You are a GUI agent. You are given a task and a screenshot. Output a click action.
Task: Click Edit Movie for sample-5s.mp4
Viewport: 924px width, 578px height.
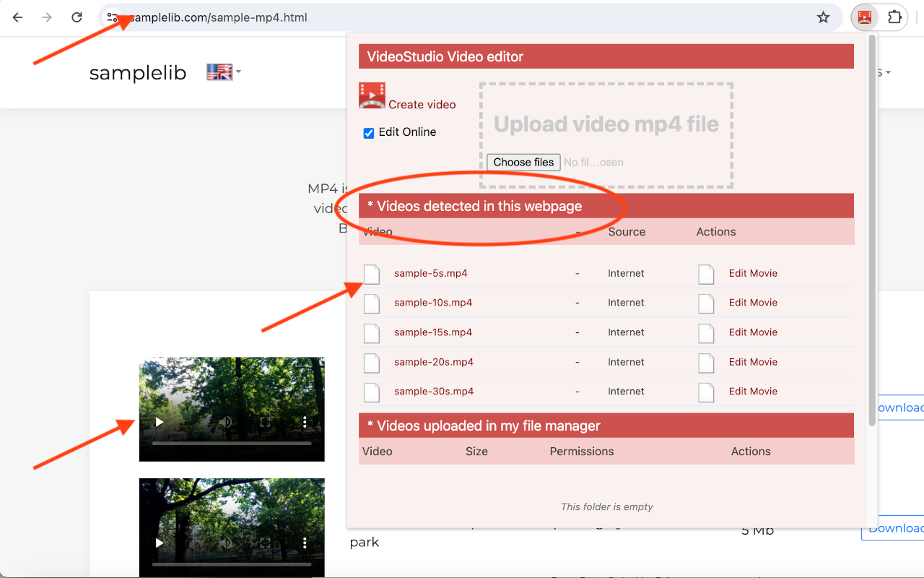point(753,273)
